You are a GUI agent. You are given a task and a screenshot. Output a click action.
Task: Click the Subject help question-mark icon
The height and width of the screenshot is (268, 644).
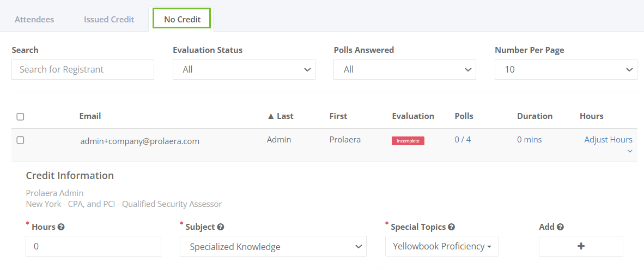[x=221, y=227]
